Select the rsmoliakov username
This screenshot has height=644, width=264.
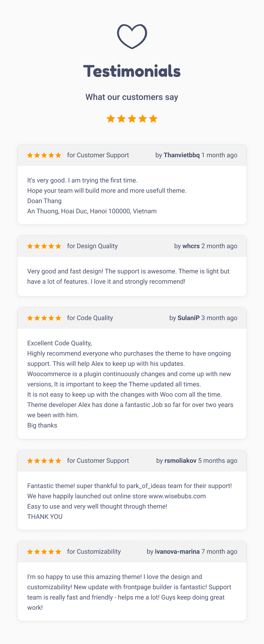180,461
